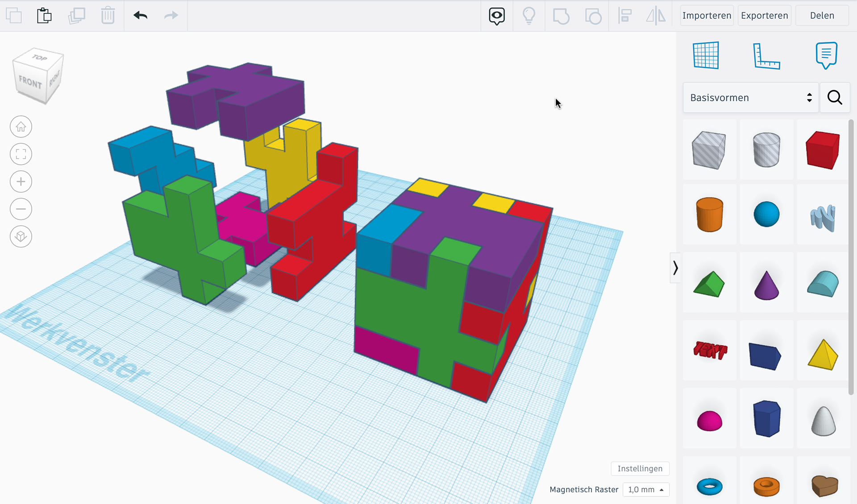
Task: Open the Basisvormen shape category dropdown
Action: [x=750, y=98]
